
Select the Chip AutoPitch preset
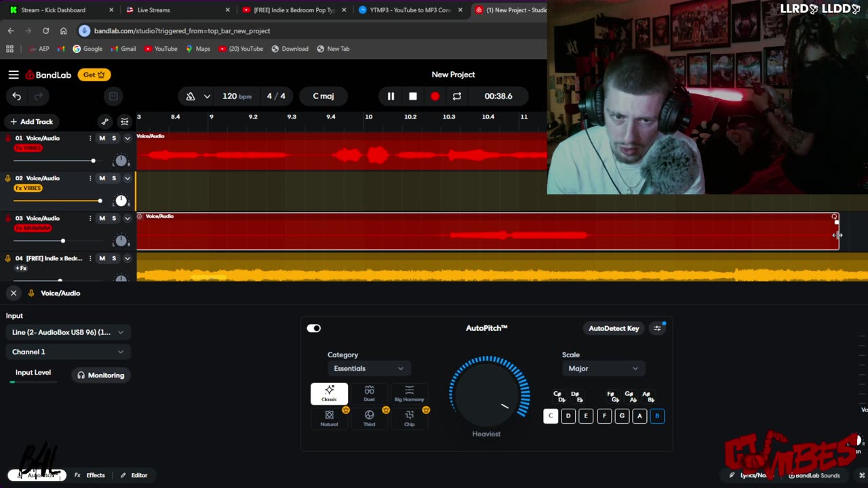click(x=409, y=418)
